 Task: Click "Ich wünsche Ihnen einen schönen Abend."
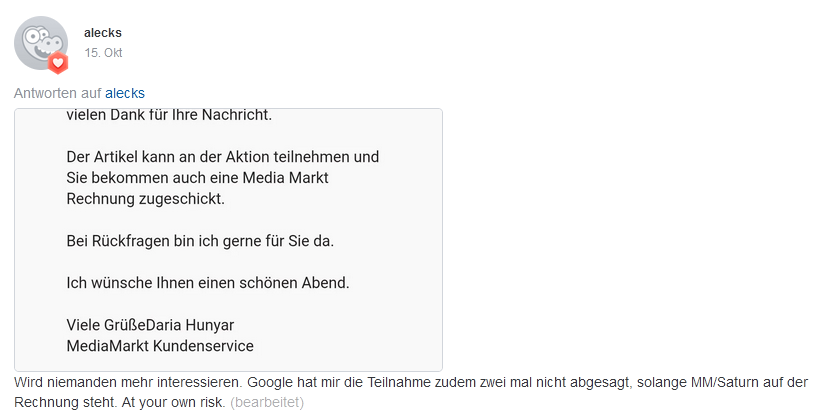208,283
